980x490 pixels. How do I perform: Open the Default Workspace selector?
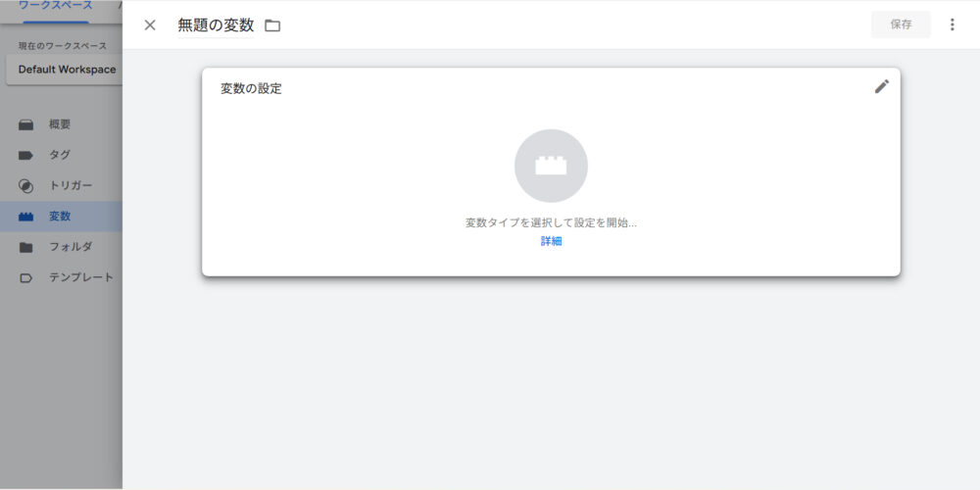65,70
